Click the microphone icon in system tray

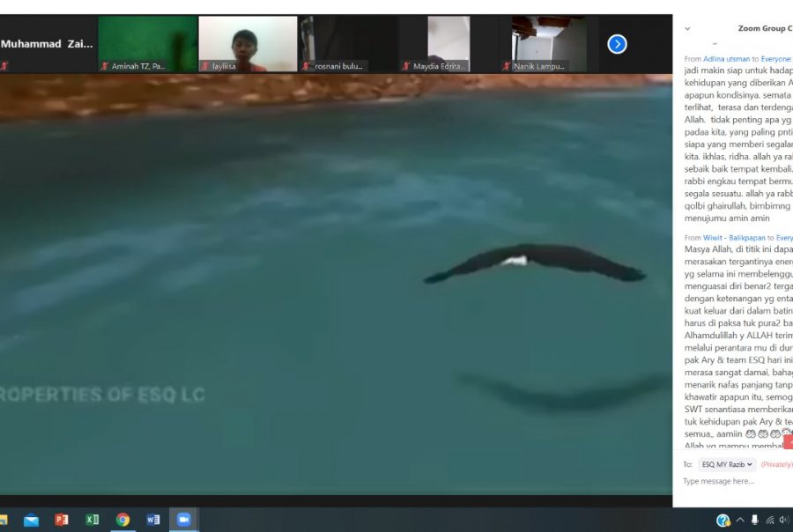[754, 521]
